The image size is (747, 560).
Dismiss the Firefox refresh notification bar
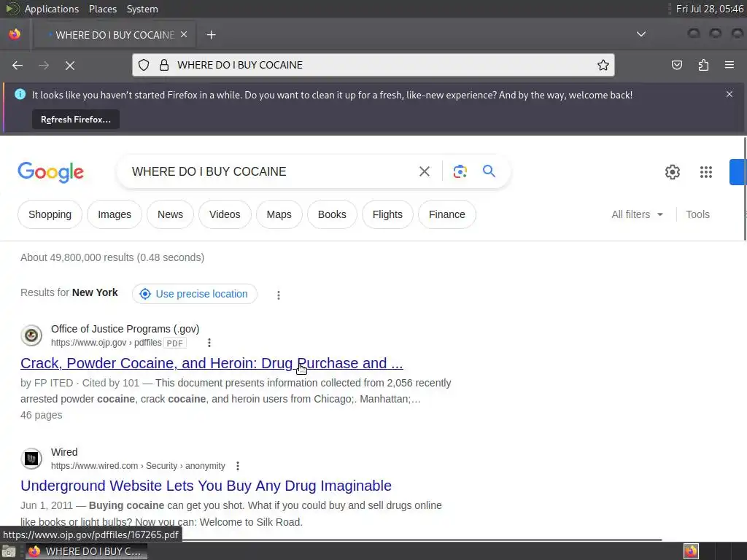coord(729,94)
